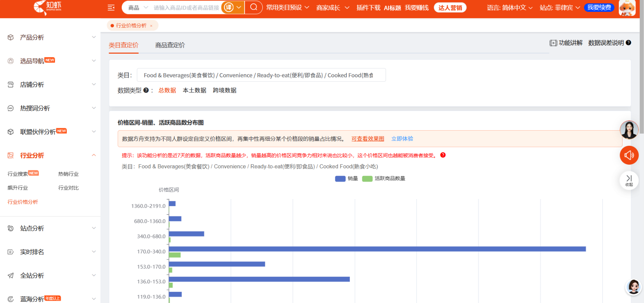Click the 收起 collapse floating icon

click(629, 180)
